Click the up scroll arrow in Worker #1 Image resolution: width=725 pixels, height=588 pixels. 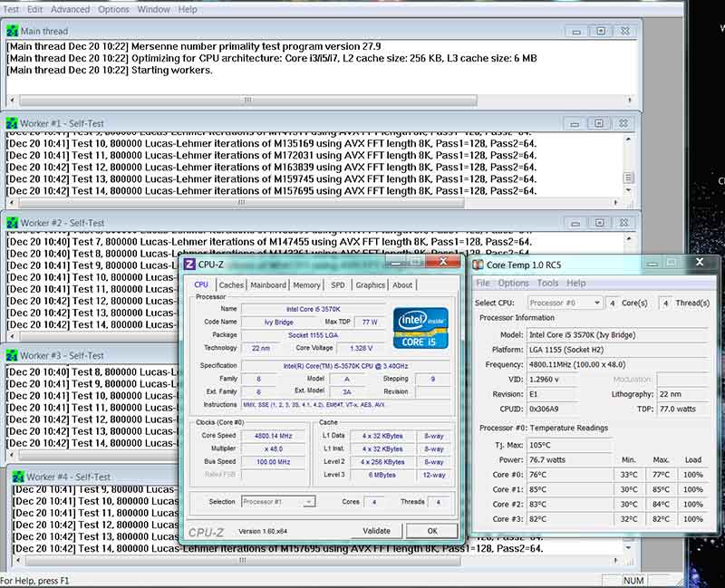[x=628, y=139]
